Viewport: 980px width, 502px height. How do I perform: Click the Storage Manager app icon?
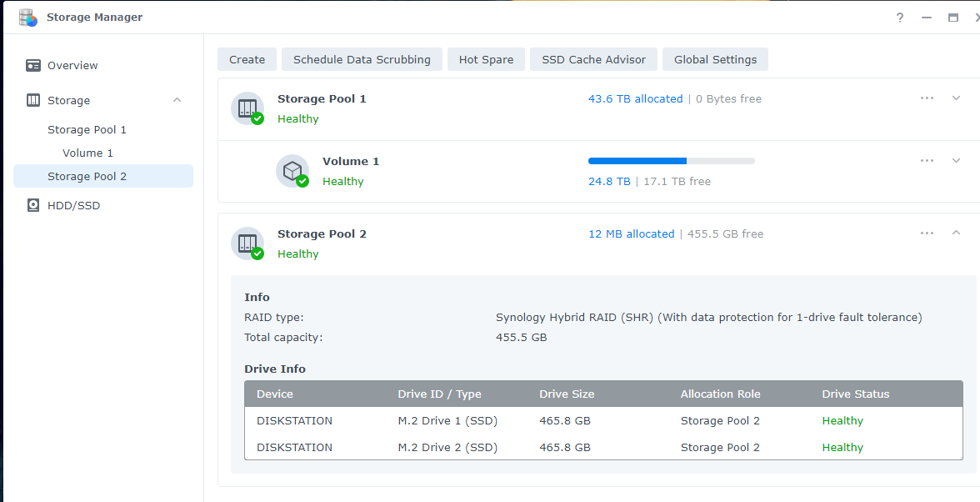[28, 18]
